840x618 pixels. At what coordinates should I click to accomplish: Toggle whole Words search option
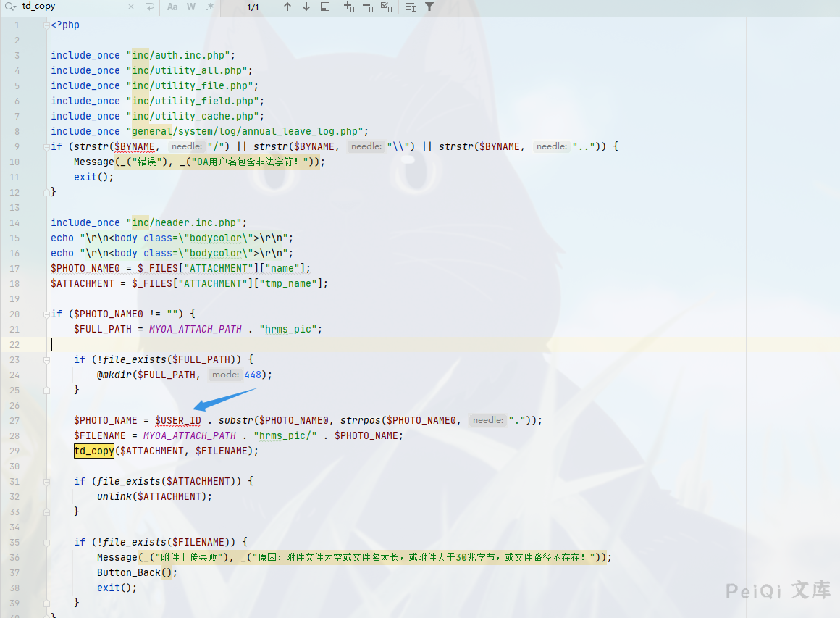click(x=191, y=7)
